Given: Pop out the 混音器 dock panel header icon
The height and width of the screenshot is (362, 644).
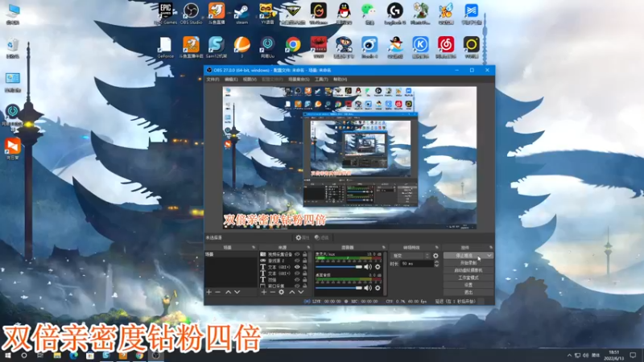Looking at the screenshot, I should pos(384,248).
